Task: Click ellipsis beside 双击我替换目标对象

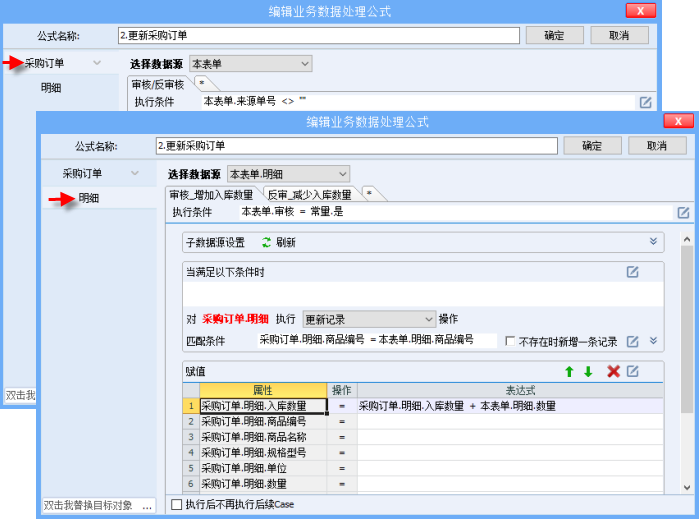Action: pos(146,506)
